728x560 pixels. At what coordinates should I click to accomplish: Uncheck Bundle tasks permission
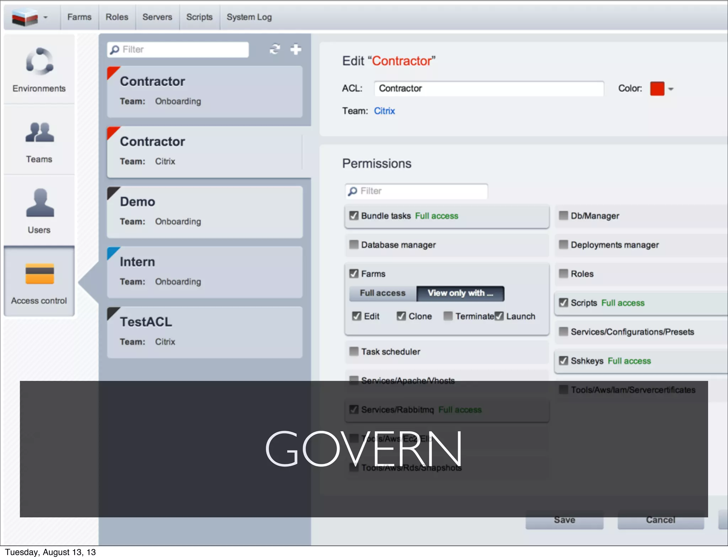pyautogui.click(x=354, y=216)
